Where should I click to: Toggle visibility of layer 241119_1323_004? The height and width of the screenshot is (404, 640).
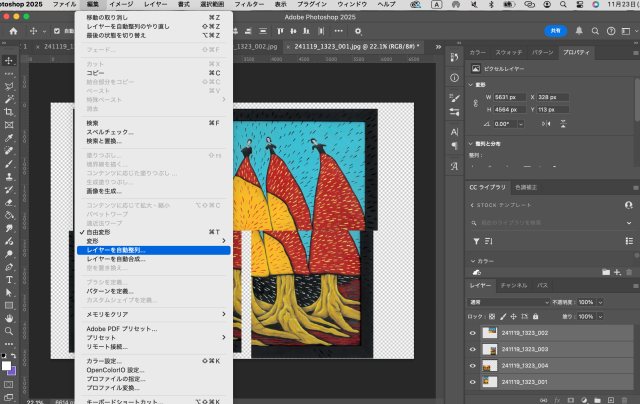[x=474, y=366]
